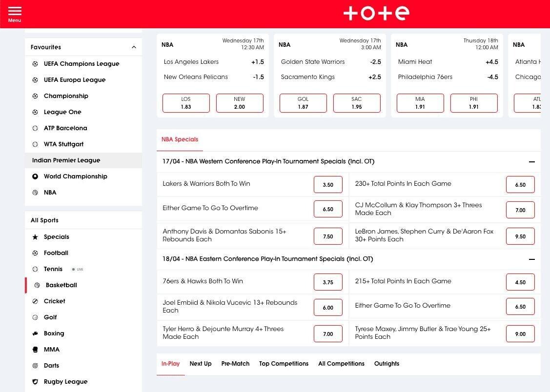This screenshot has width=550, height=392.
Task: Open Indian Premier League in favourites
Action: pyautogui.click(x=66, y=160)
